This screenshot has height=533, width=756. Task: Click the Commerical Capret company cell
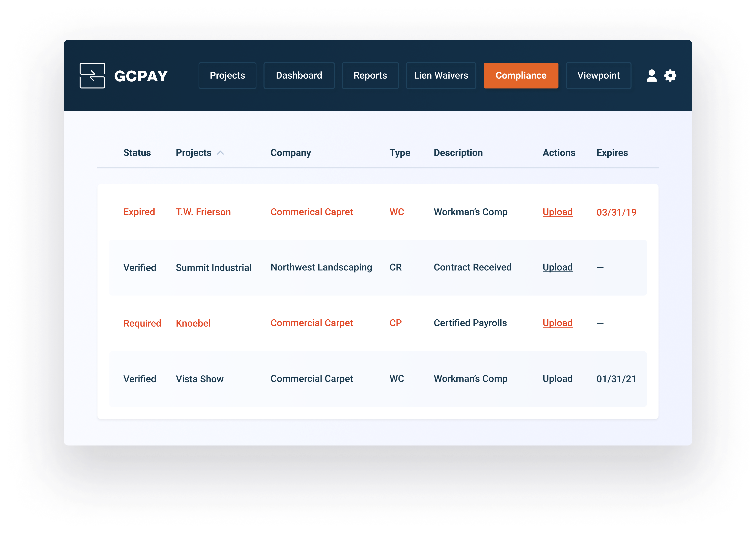[x=312, y=212]
